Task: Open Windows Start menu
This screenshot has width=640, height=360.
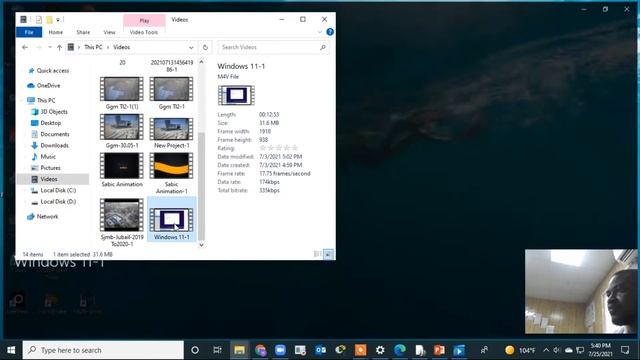Action: 11,350
